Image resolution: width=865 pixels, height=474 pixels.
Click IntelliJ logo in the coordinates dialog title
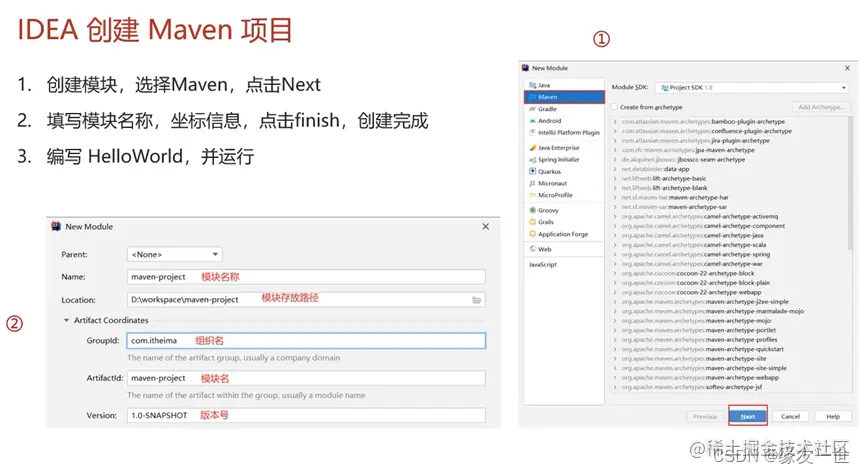(56, 226)
